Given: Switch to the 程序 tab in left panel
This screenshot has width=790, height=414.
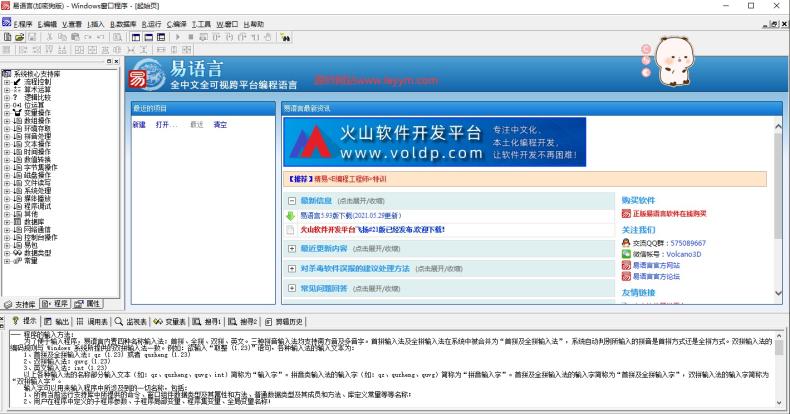Looking at the screenshot, I should point(55,304).
